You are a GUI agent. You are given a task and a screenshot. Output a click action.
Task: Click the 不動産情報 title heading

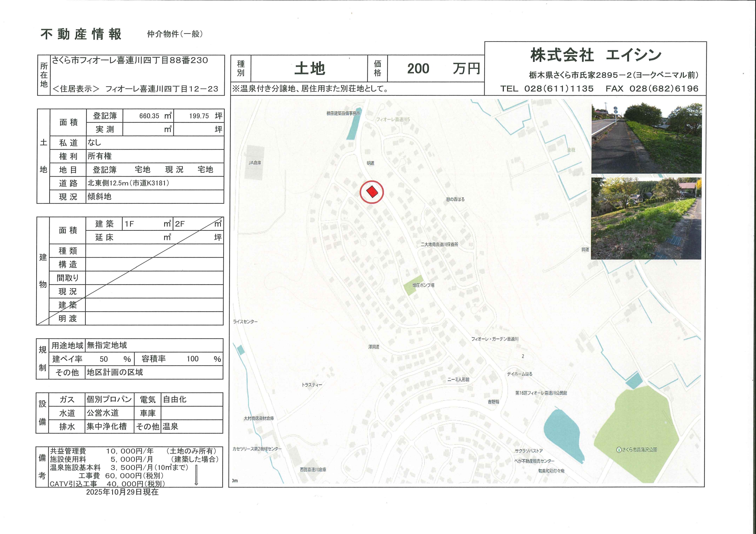pos(81,34)
